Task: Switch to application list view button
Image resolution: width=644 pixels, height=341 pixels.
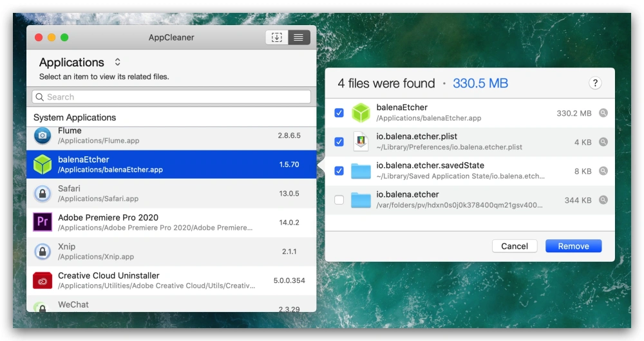Action: click(x=299, y=37)
